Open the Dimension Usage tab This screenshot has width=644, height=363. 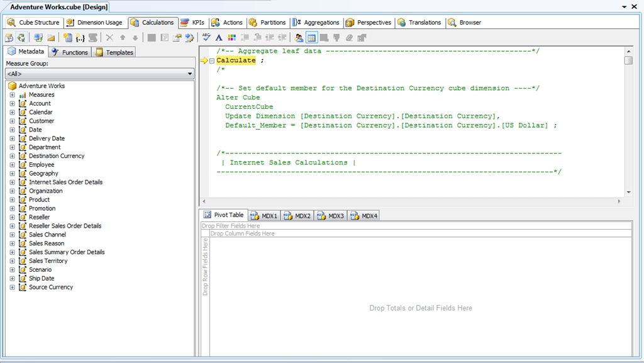click(94, 22)
